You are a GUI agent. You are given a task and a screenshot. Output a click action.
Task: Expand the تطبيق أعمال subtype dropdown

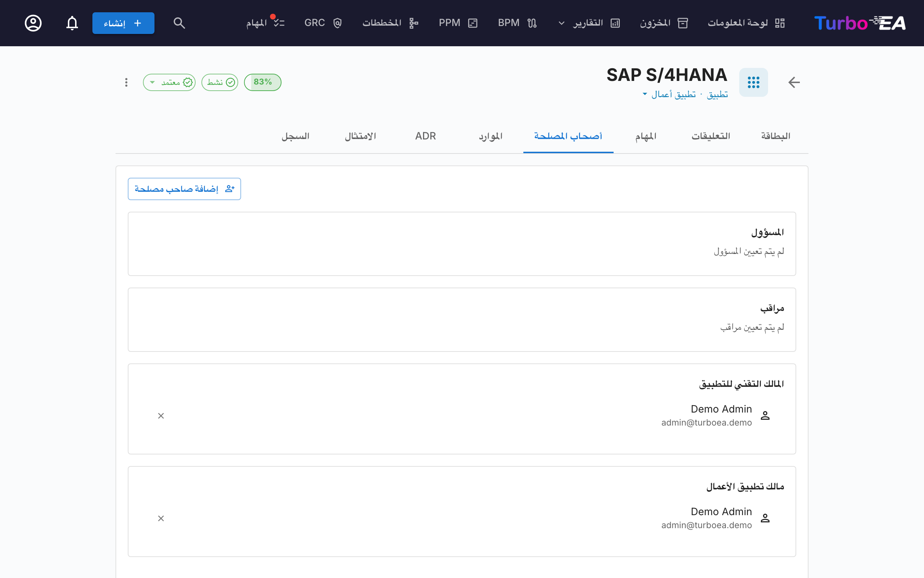click(669, 94)
